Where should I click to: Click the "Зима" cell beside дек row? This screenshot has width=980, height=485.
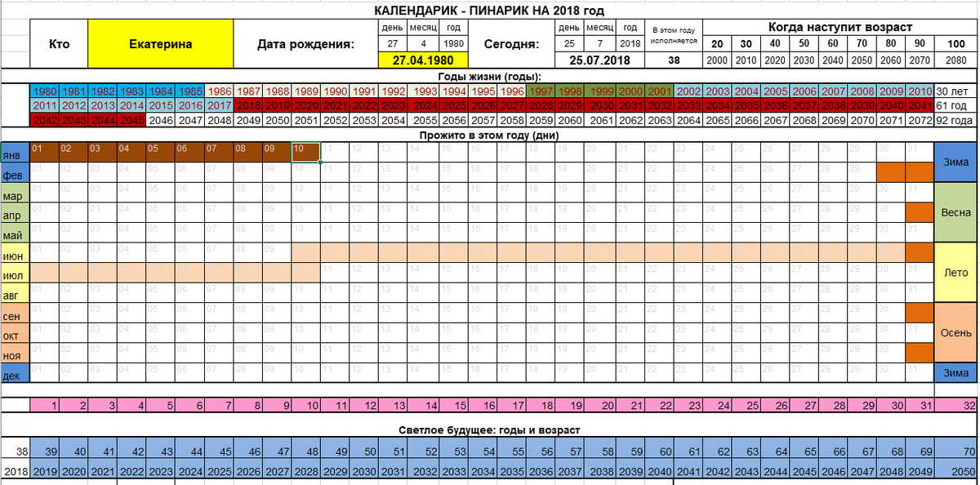[955, 372]
